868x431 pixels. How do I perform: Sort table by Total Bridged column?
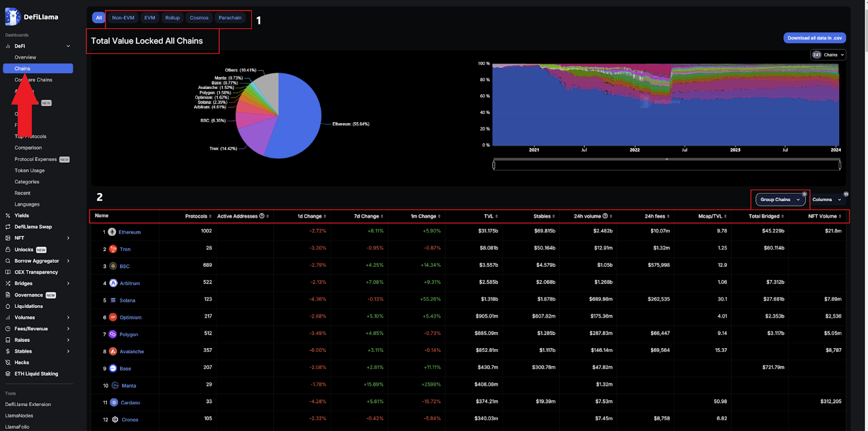coord(766,216)
